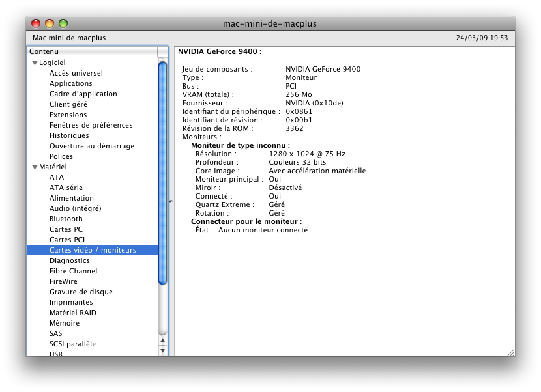Click the ROM revision value 3362
The image size is (541, 392).
[295, 128]
